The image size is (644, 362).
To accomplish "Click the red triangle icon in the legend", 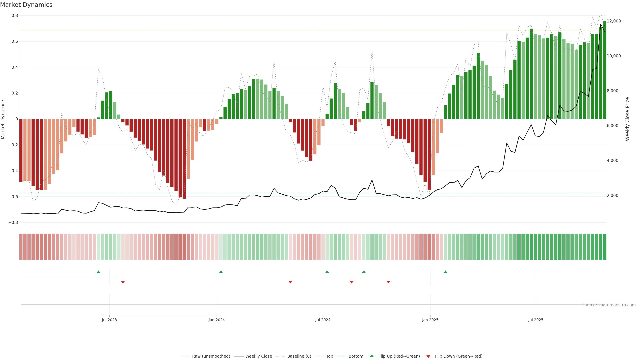I will (x=428, y=356).
